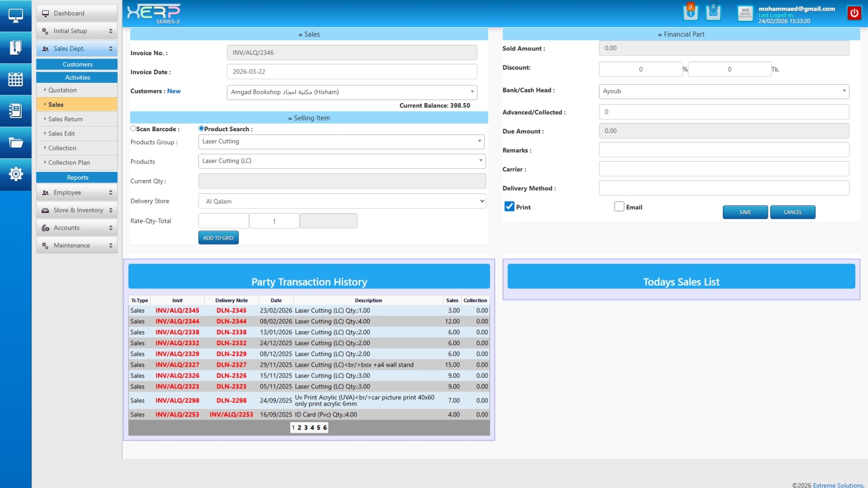Click the monitor icon in left sidebar
This screenshot has height=488, width=868.
[x=15, y=16]
